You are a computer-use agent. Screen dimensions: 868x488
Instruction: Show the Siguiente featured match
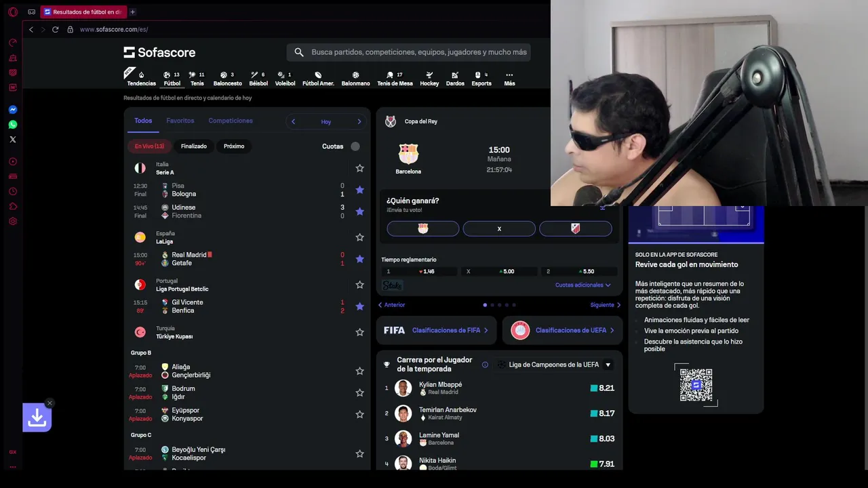605,305
